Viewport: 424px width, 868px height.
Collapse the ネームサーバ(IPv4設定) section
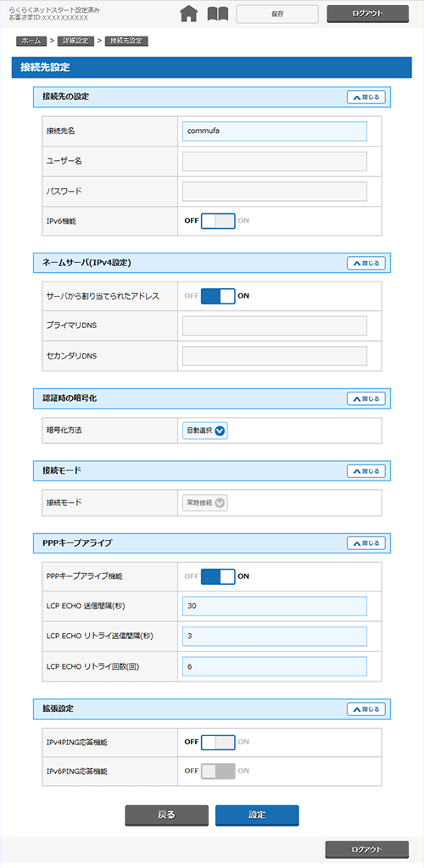tap(365, 264)
